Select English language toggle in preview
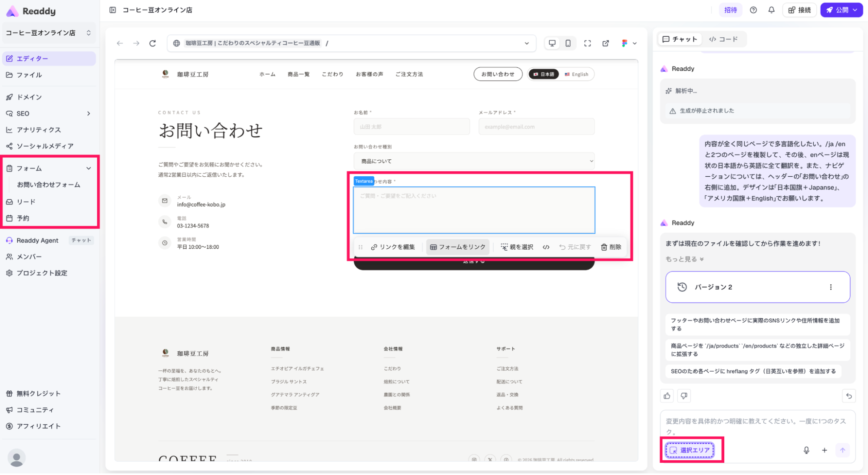This screenshot has width=868, height=475. click(x=577, y=74)
